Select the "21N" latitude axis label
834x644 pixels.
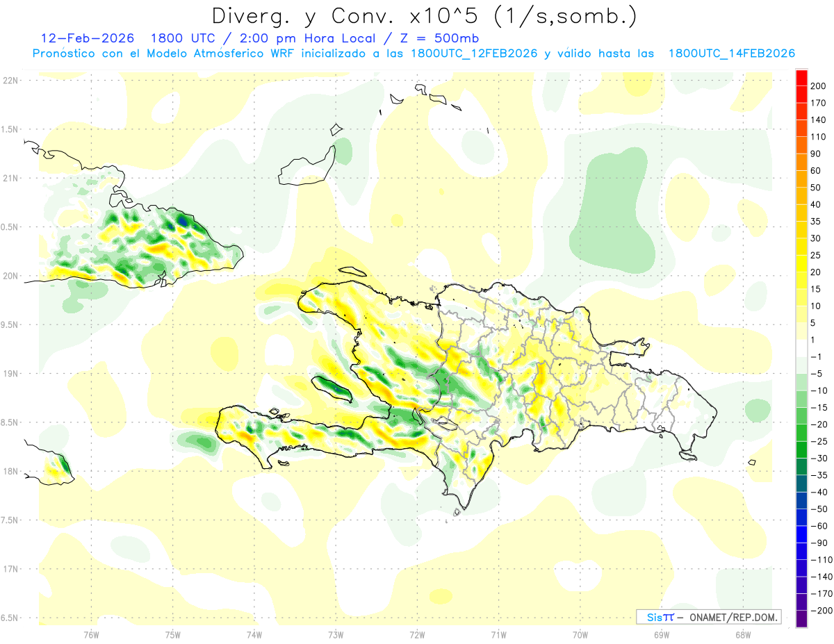(11, 179)
